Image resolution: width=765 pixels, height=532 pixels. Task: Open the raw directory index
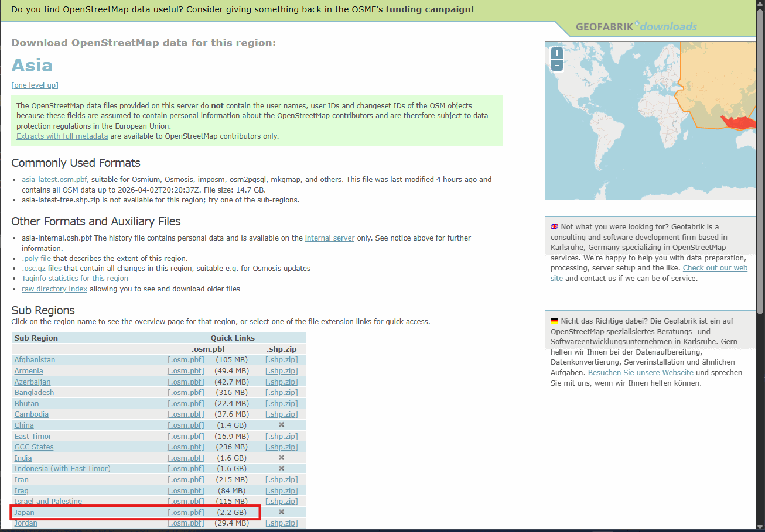click(54, 289)
